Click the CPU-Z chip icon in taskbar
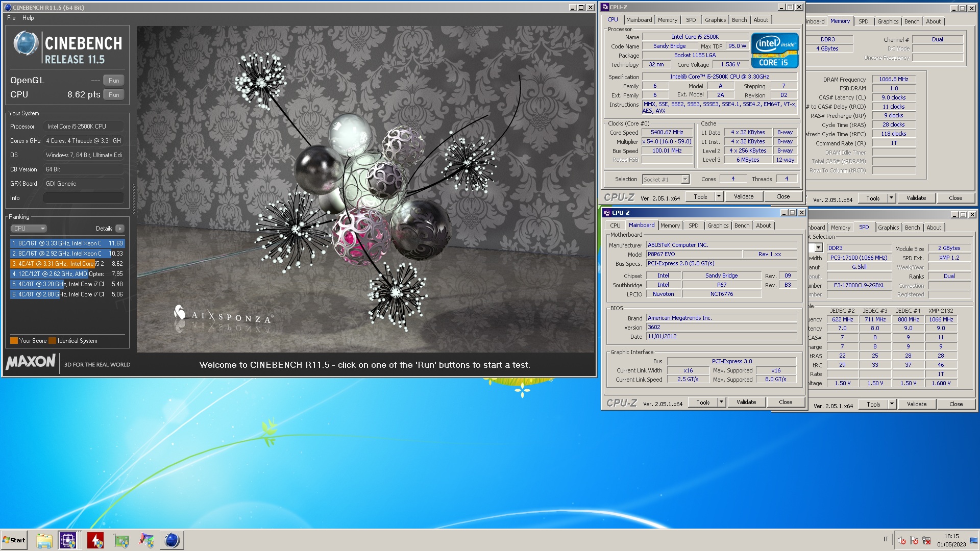 [x=68, y=540]
